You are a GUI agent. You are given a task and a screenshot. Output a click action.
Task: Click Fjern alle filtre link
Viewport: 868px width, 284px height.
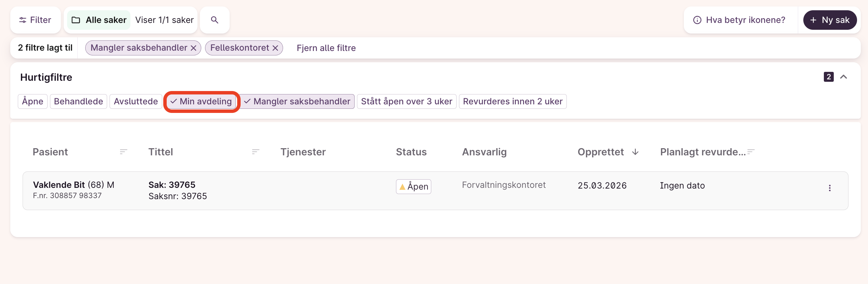(x=326, y=48)
